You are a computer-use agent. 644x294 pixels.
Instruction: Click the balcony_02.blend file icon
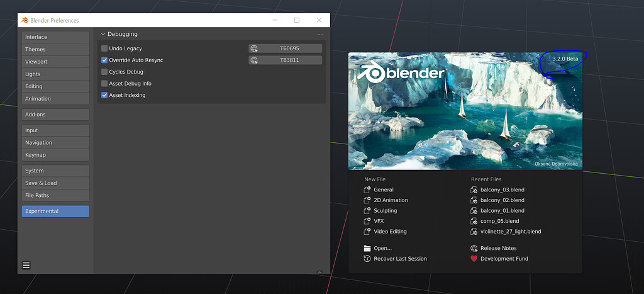474,200
